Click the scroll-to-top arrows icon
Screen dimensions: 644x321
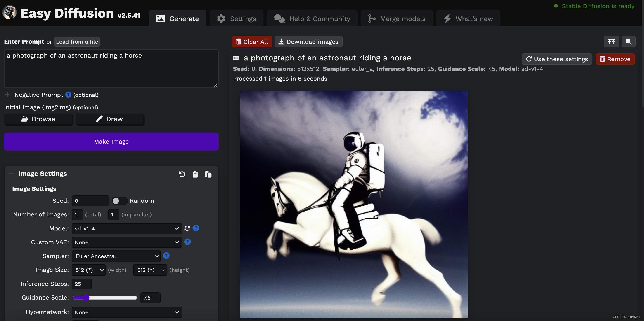[611, 42]
